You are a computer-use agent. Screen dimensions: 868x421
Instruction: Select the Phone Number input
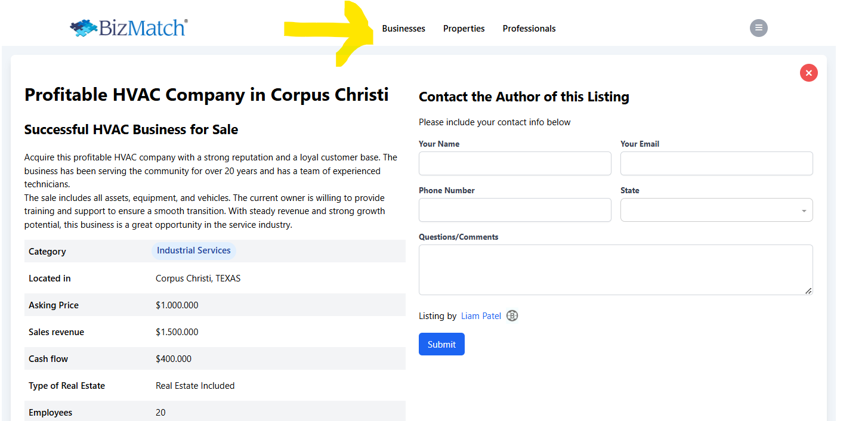coord(515,210)
